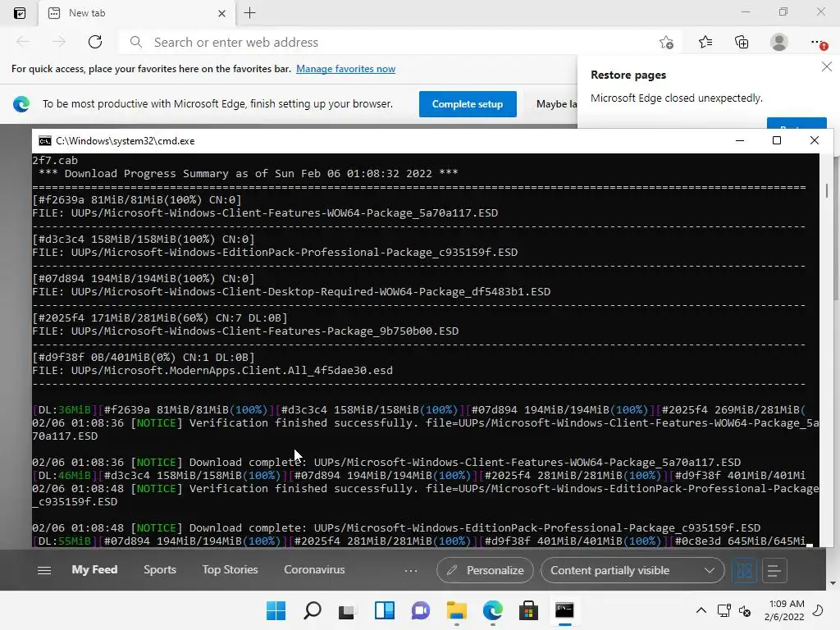
Task: Open Microsoft Store from the taskbar
Action: [x=529, y=610]
